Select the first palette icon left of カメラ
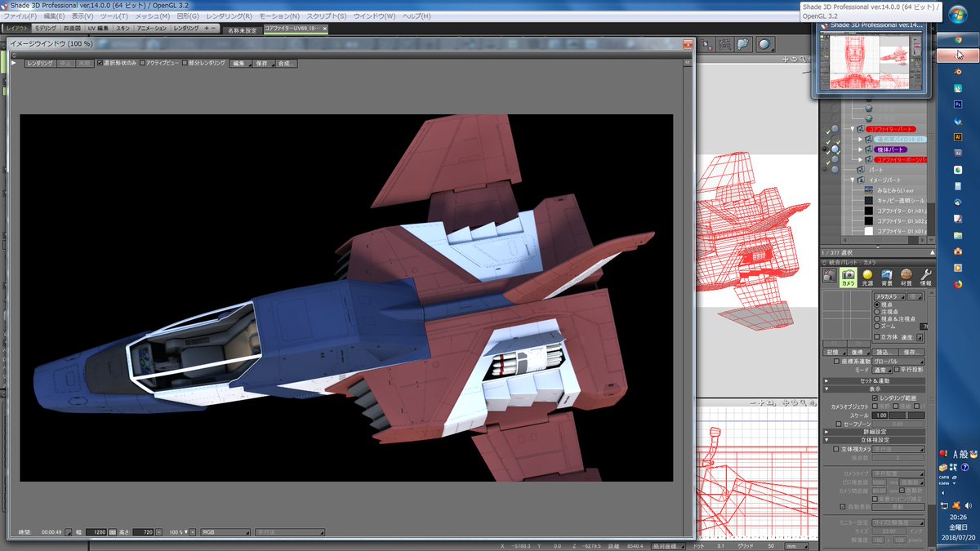The width and height of the screenshot is (980, 551). coord(829,278)
